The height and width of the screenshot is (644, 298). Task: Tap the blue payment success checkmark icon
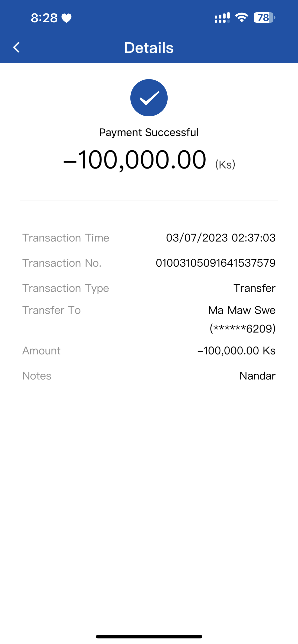[149, 98]
